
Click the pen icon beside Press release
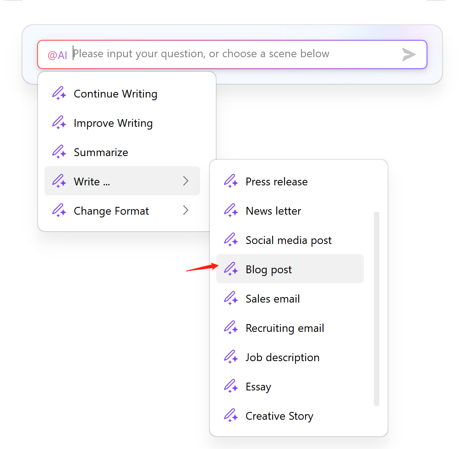[231, 181]
